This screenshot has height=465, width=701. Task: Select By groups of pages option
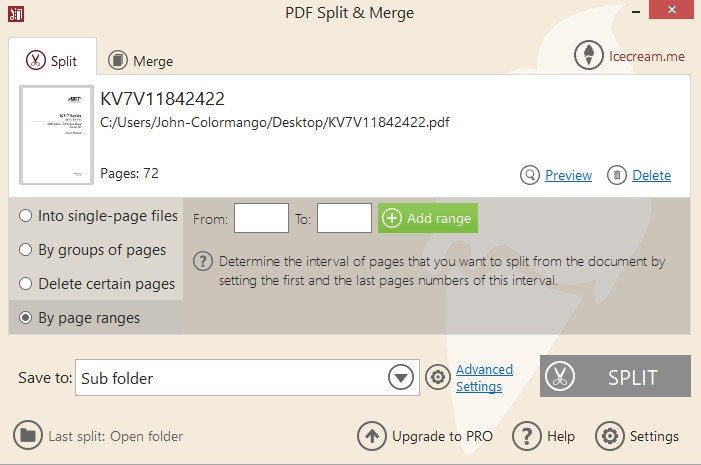click(93, 249)
